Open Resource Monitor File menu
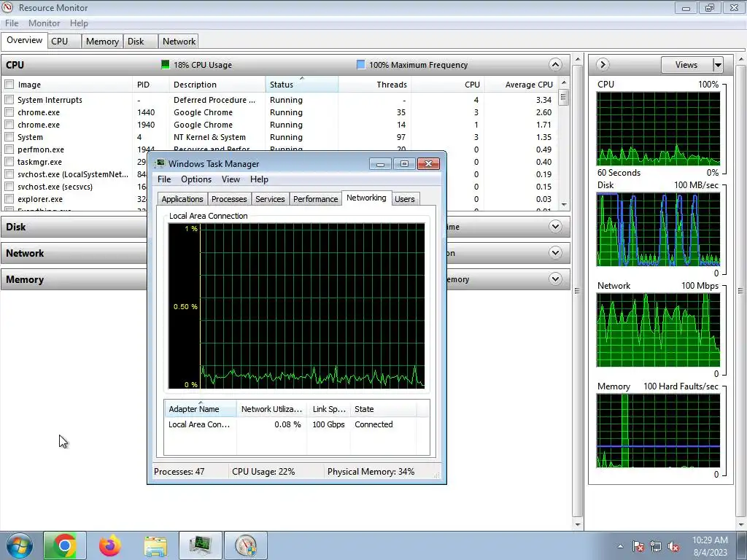Image resolution: width=747 pixels, height=560 pixels. tap(12, 23)
